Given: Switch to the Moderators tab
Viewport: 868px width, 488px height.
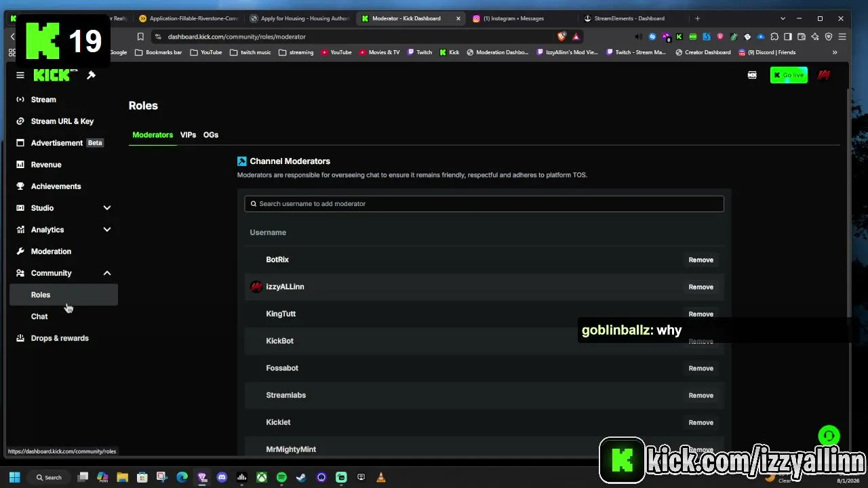Looking at the screenshot, I should (x=153, y=135).
